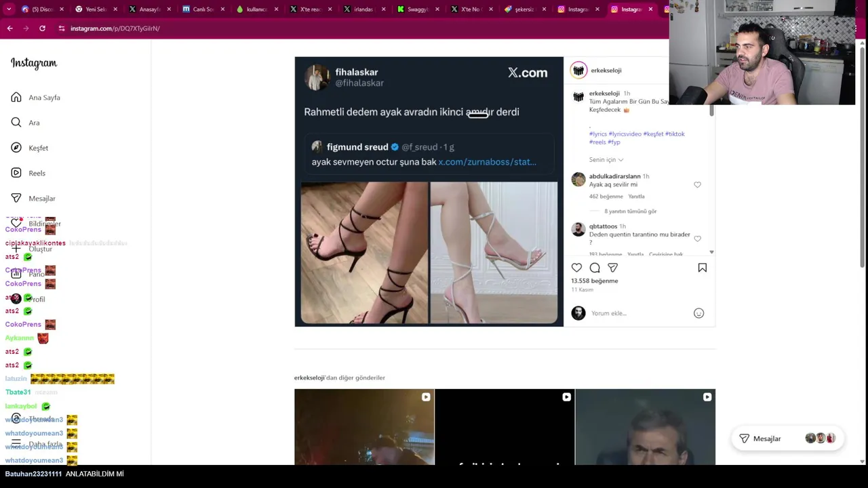Image resolution: width=868 pixels, height=488 pixels.
Task: Expand Senin için dropdown
Action: click(x=606, y=160)
